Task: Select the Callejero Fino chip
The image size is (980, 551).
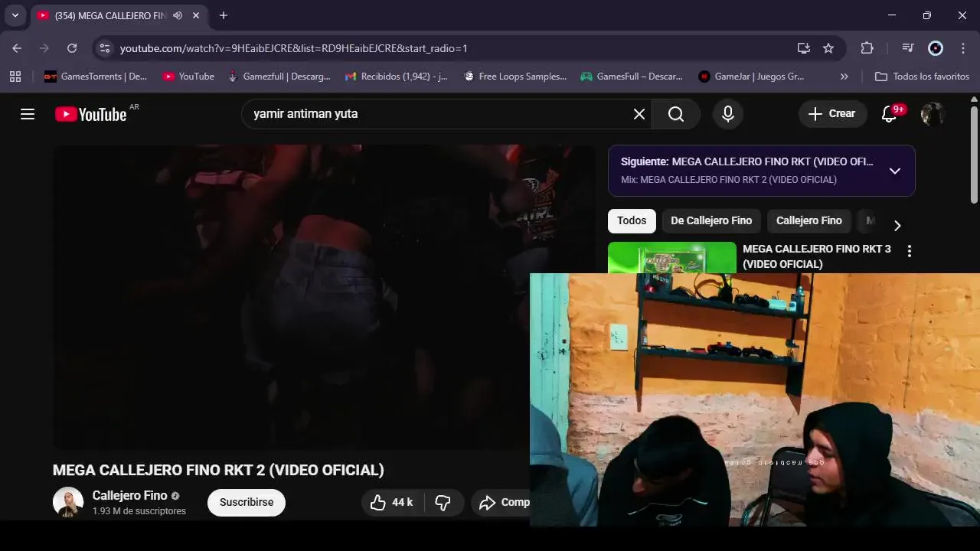Action: coord(808,220)
